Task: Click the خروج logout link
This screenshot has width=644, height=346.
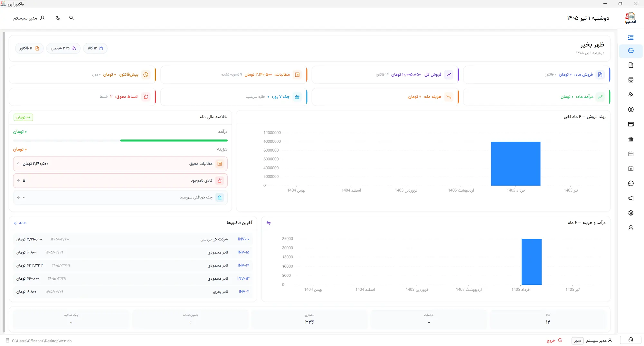Action: click(554, 341)
